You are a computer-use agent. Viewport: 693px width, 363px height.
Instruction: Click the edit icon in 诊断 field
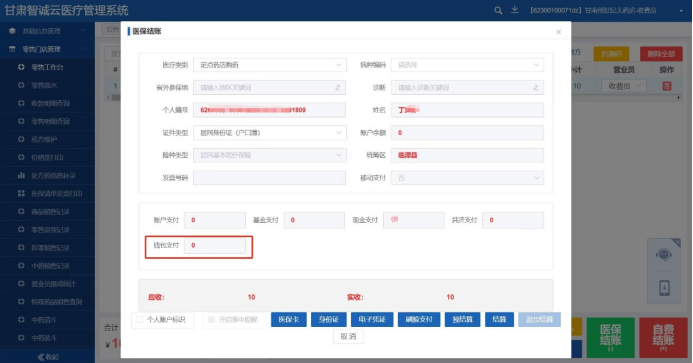coord(536,88)
